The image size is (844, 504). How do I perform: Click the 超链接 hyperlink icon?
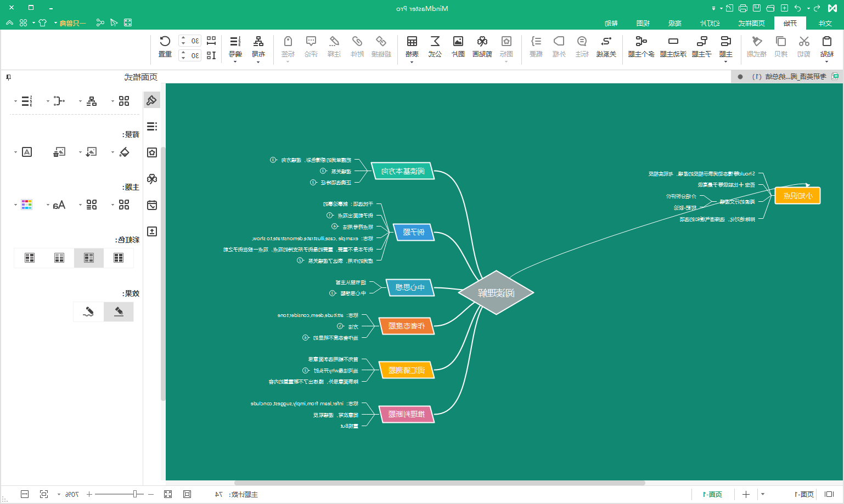point(381,42)
